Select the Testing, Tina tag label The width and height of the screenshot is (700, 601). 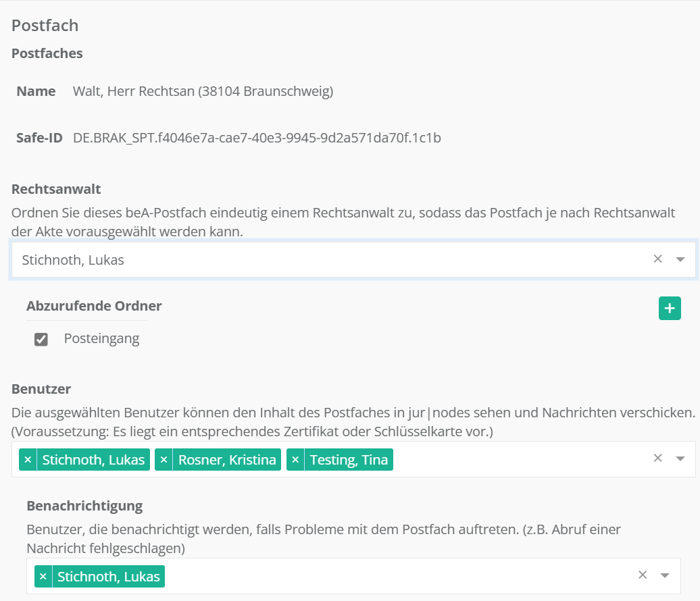click(x=349, y=460)
